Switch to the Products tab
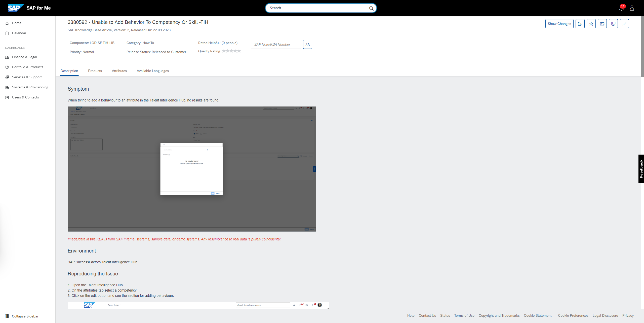The height and width of the screenshot is (323, 644). [x=95, y=71]
